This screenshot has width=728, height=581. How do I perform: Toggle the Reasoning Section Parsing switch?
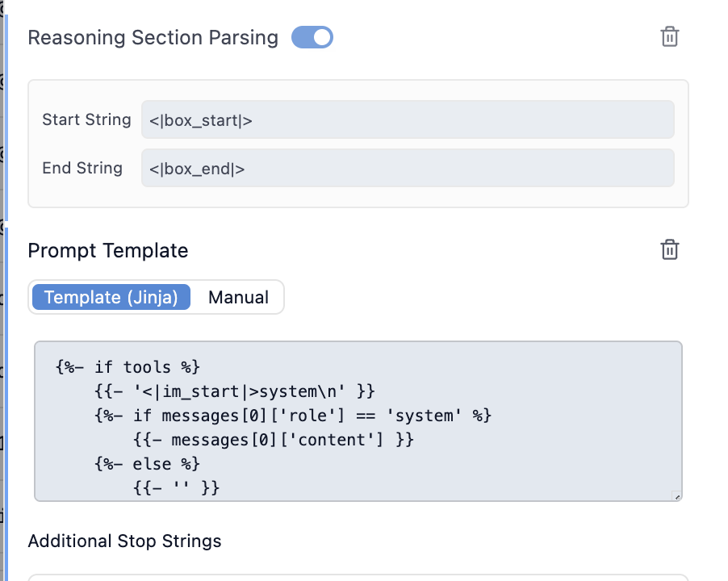coord(312,37)
